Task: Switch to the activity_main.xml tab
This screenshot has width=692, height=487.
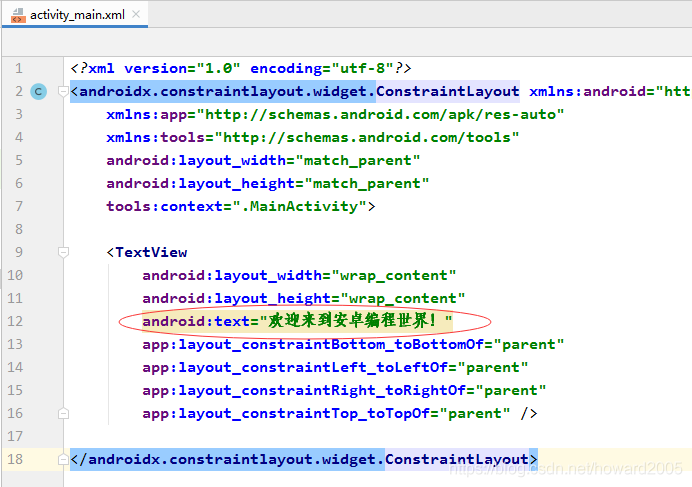Action: tap(75, 15)
